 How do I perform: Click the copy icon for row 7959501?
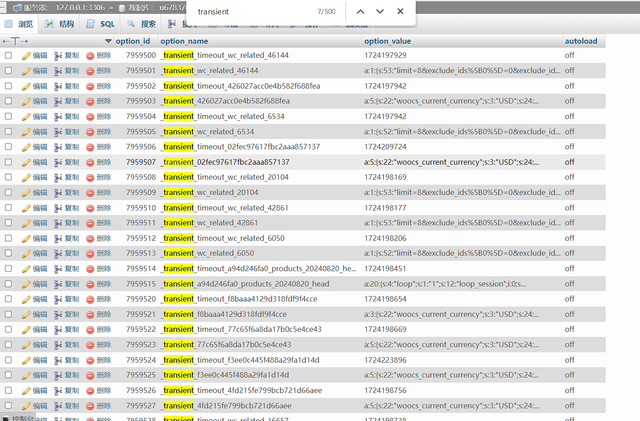coord(58,71)
